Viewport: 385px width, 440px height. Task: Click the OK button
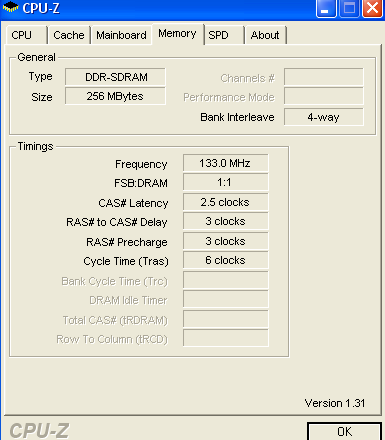pos(344,432)
